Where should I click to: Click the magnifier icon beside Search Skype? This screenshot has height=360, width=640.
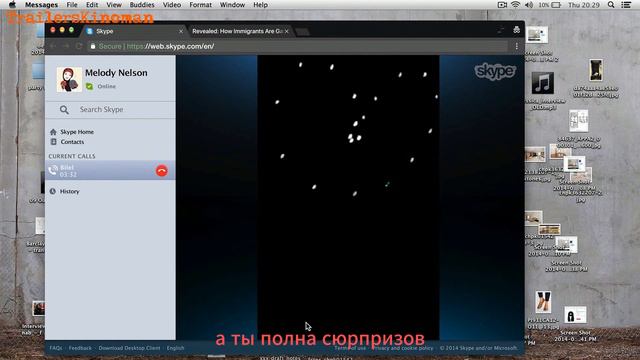[64, 109]
